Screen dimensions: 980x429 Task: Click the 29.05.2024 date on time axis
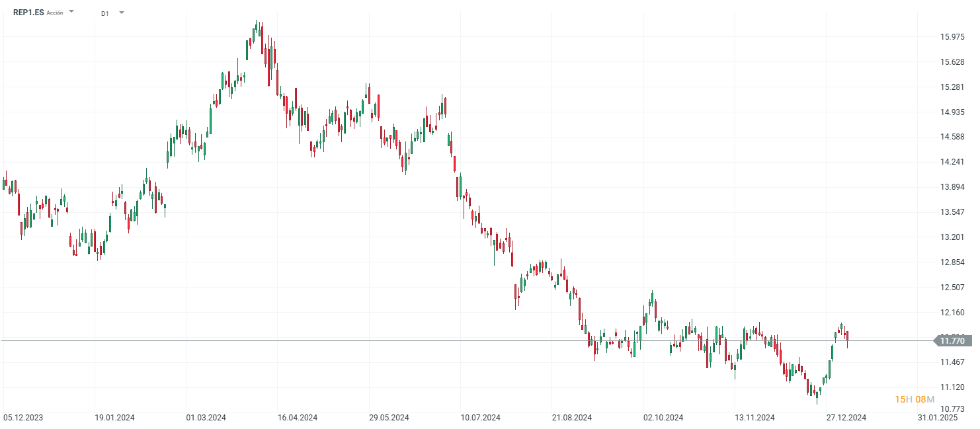coord(389,418)
